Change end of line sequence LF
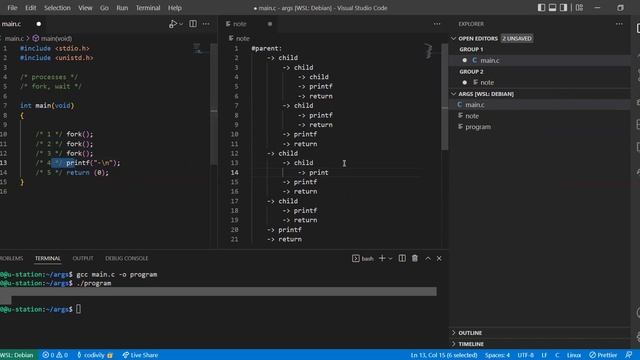The image size is (640, 360). point(544,355)
